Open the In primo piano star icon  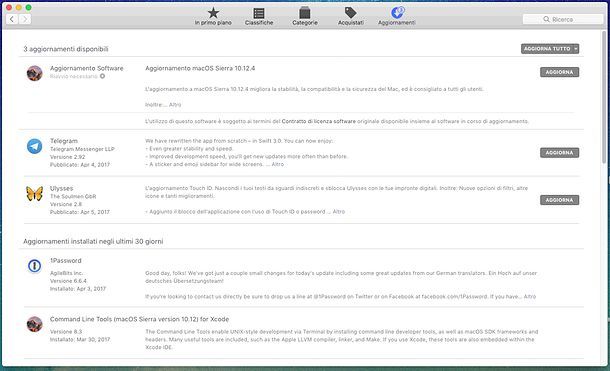click(x=213, y=13)
